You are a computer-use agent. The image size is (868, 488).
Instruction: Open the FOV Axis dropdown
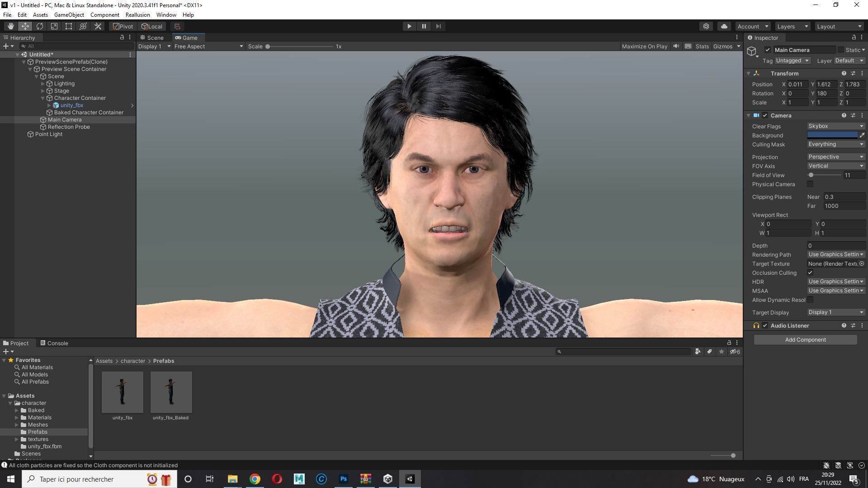click(x=836, y=166)
